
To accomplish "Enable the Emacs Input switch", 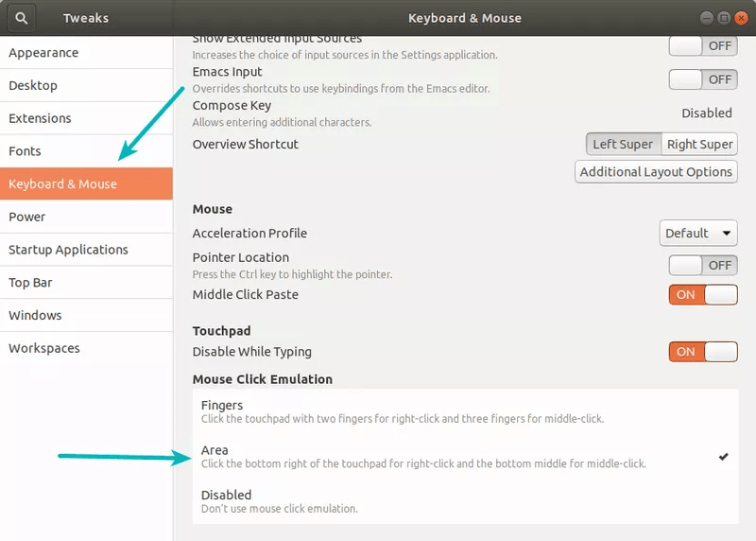I will (x=702, y=79).
